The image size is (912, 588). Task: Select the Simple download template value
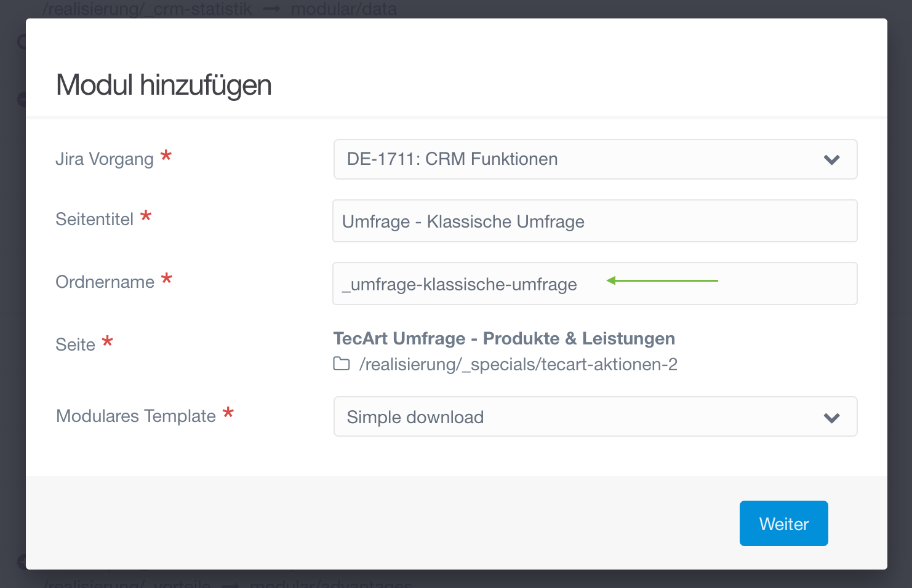[415, 416]
